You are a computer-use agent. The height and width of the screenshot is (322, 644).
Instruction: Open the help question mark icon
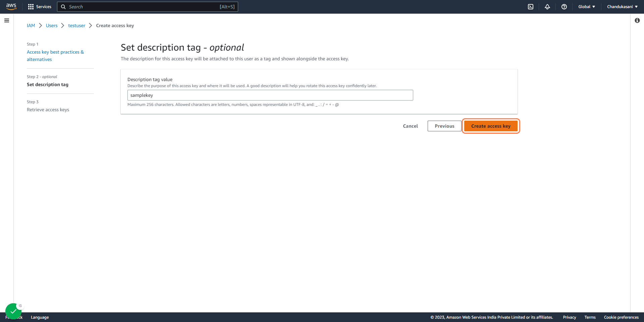pos(564,7)
